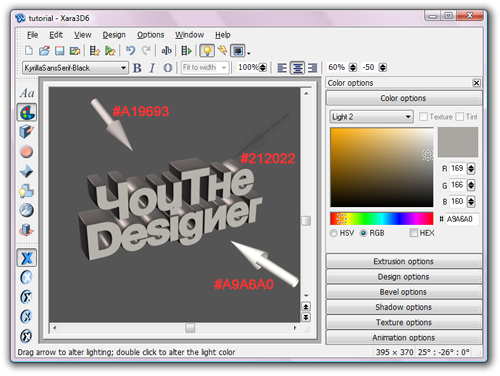Select the Extrusion options cube tool

pyautogui.click(x=27, y=132)
